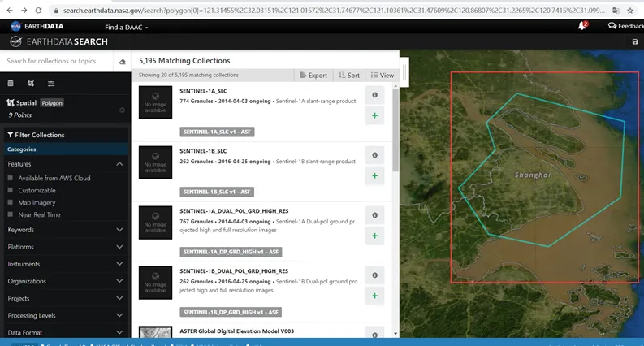Screen dimensions: 644x346
Task: Open the spatial crop filter icon
Action: pyautogui.click(x=31, y=84)
